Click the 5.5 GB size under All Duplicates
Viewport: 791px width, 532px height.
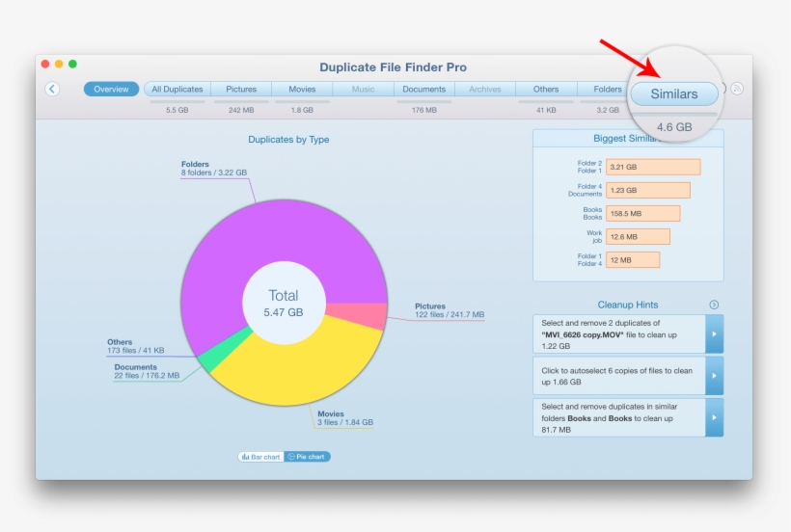[177, 110]
